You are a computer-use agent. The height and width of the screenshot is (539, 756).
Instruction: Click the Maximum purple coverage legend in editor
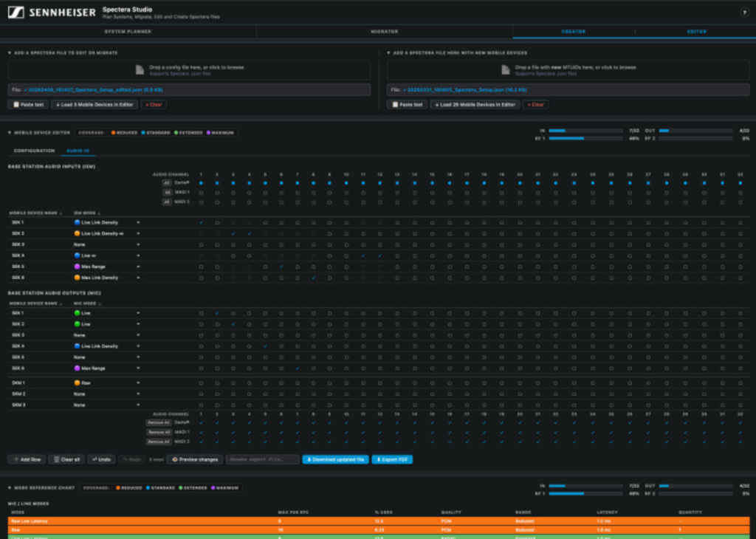coord(220,133)
